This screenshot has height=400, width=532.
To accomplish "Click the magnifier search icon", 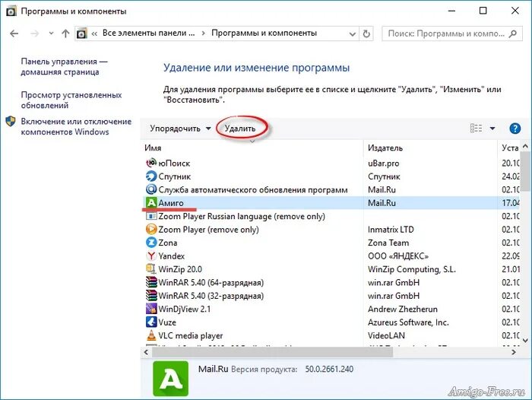I will 513,33.
